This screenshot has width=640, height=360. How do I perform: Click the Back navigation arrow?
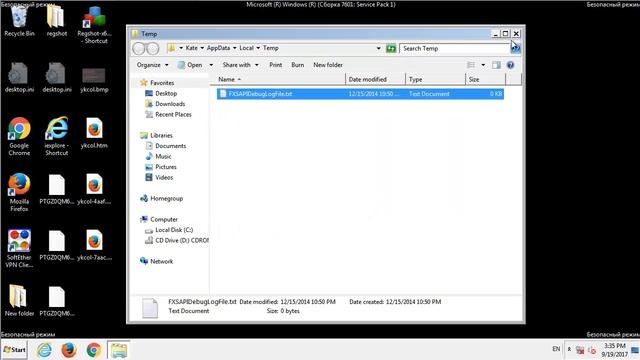[139, 49]
